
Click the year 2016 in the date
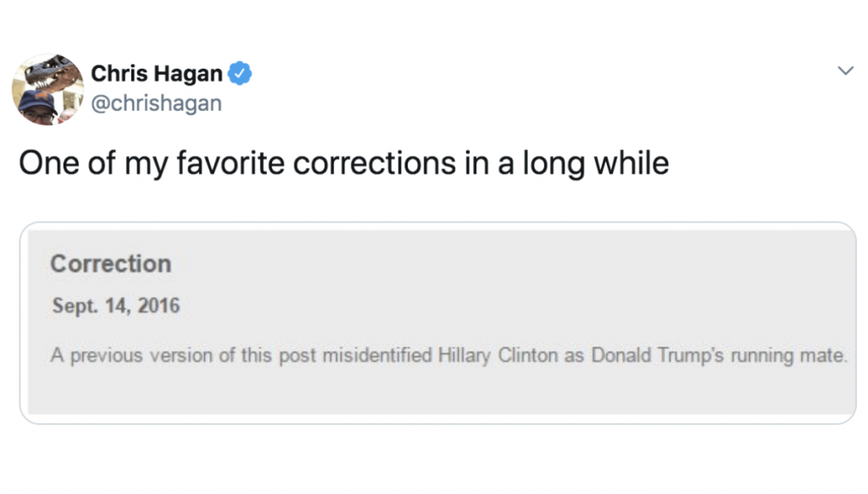pyautogui.click(x=159, y=306)
